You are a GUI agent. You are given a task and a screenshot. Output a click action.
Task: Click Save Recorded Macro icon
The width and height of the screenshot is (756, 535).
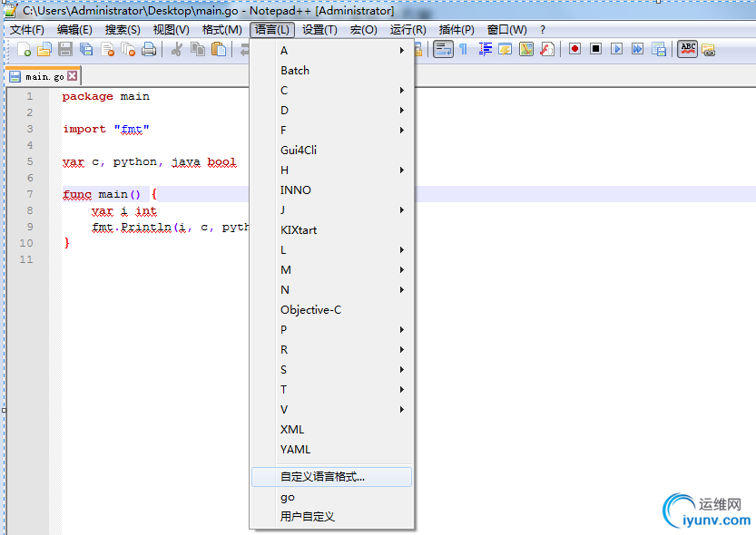tap(659, 49)
